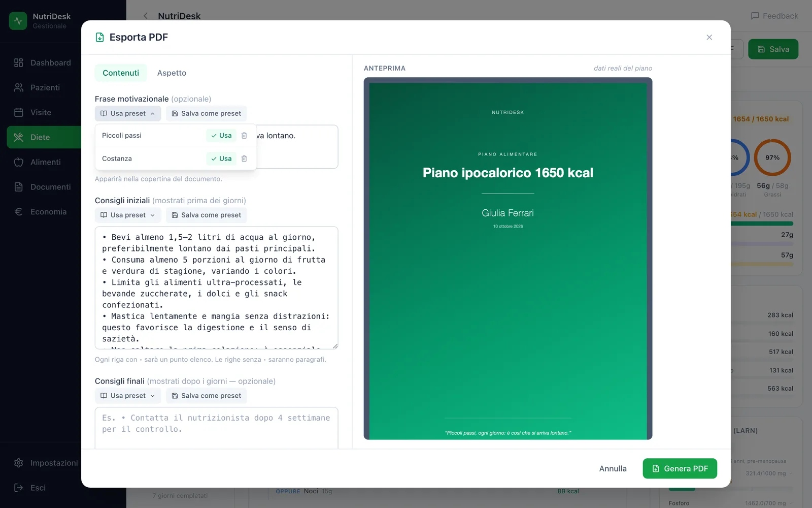Click the Feedback link in header
Image resolution: width=812 pixels, height=508 pixels.
coord(774,16)
